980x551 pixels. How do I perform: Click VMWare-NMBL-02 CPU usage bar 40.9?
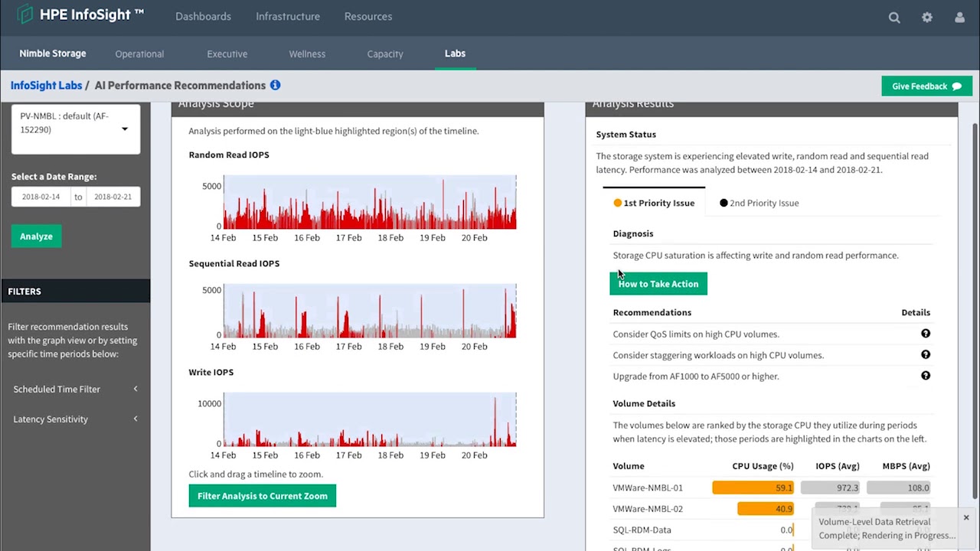[x=766, y=509]
